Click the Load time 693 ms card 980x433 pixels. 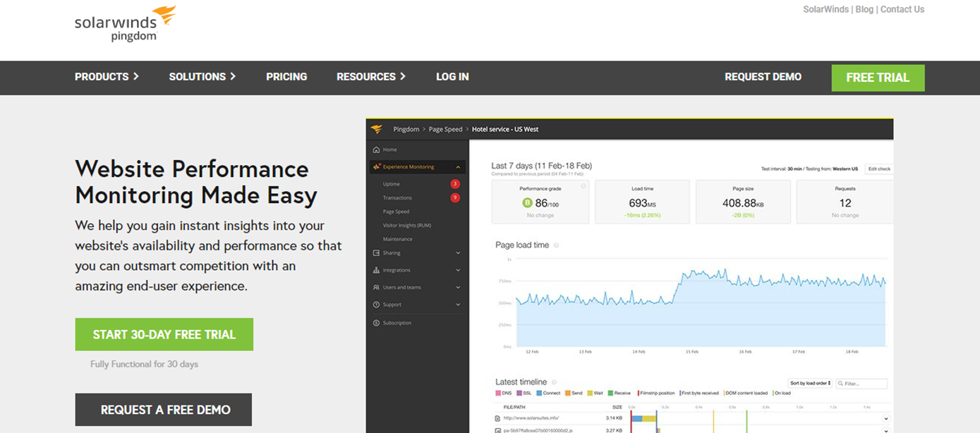[643, 203]
